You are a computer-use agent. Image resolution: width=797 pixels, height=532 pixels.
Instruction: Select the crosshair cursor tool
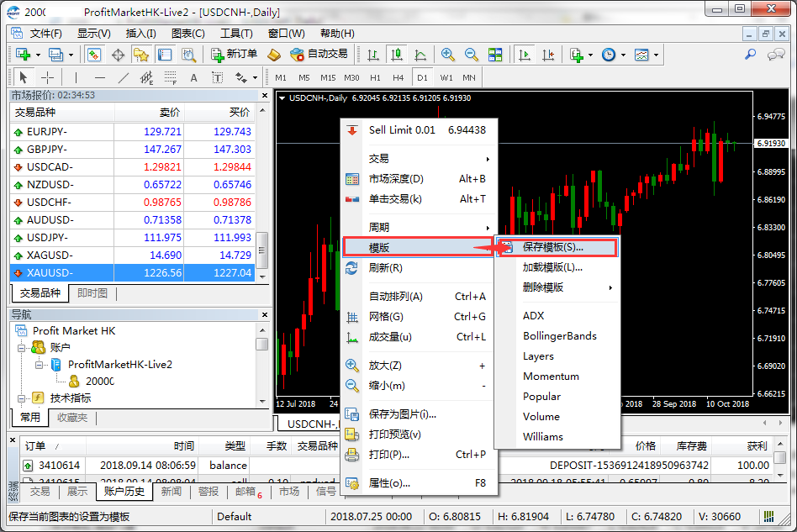click(48, 78)
